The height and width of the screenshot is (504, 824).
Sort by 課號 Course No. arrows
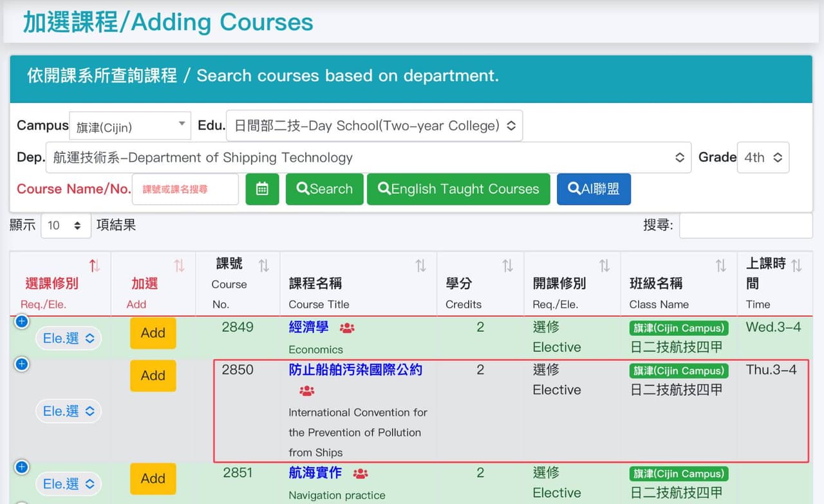click(x=263, y=265)
